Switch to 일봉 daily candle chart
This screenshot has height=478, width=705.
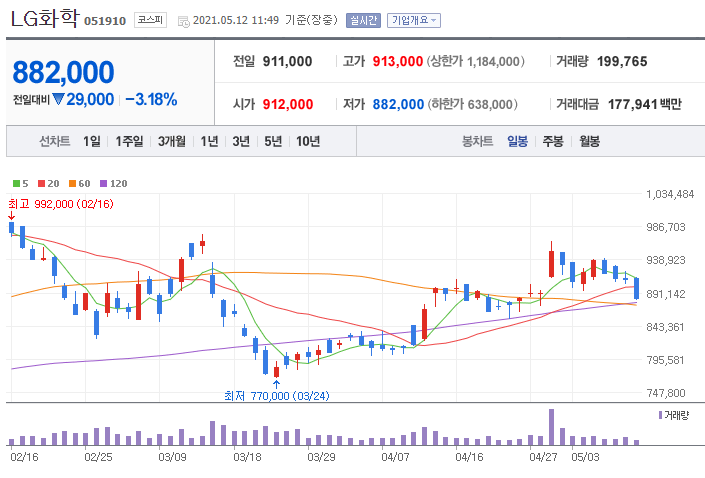[x=518, y=141]
